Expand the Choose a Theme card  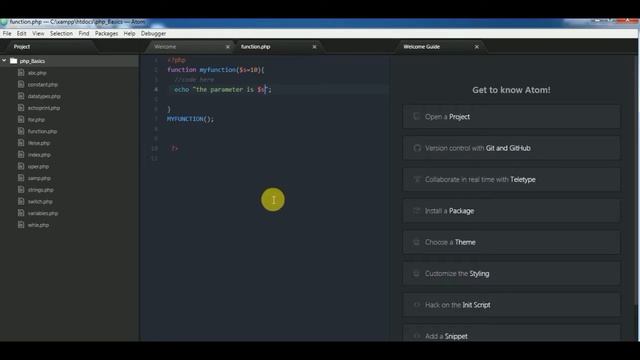tap(511, 242)
